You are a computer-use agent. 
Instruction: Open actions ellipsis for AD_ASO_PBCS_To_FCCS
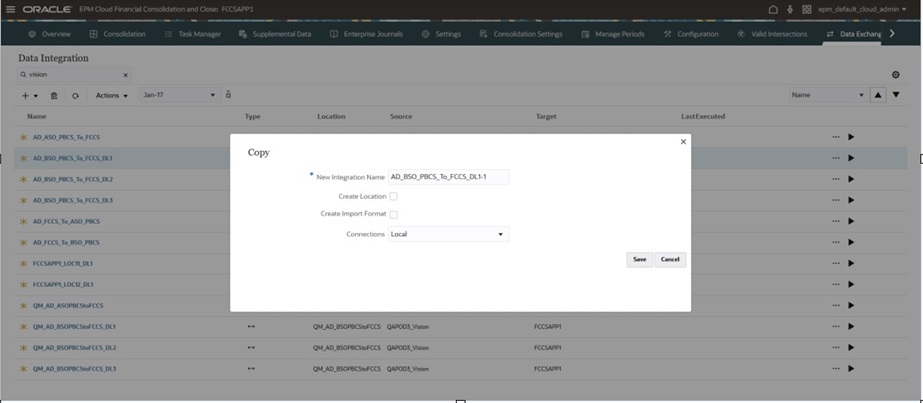pyautogui.click(x=836, y=137)
